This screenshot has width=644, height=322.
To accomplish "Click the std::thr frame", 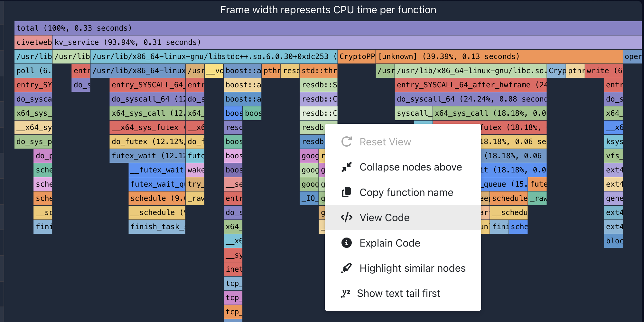I will click(319, 71).
